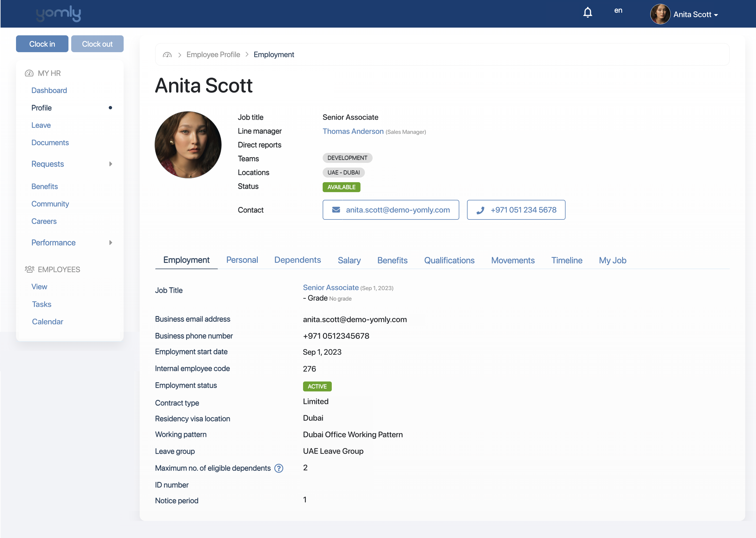Open Dashboard in the sidebar

(x=49, y=91)
